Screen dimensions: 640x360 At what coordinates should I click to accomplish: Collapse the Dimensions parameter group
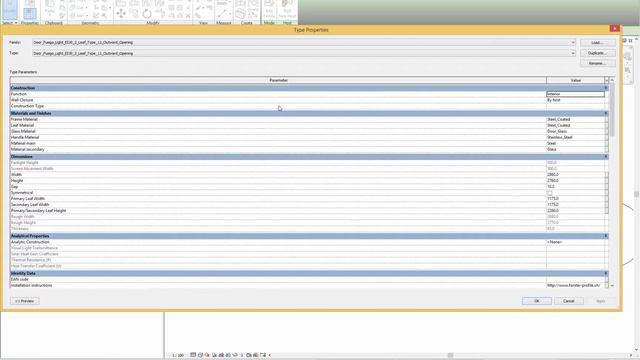click(x=606, y=157)
